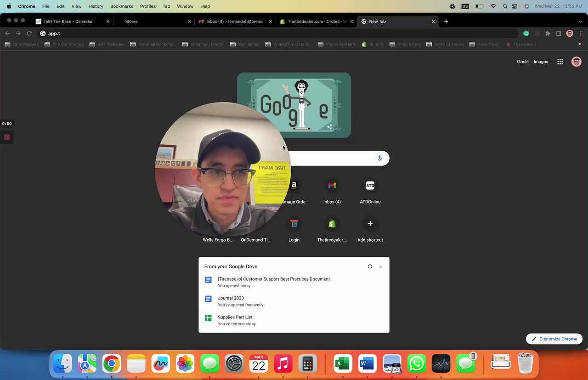The width and height of the screenshot is (588, 380).
Task: Open Customer Support Best Practices Document
Action: (x=294, y=282)
